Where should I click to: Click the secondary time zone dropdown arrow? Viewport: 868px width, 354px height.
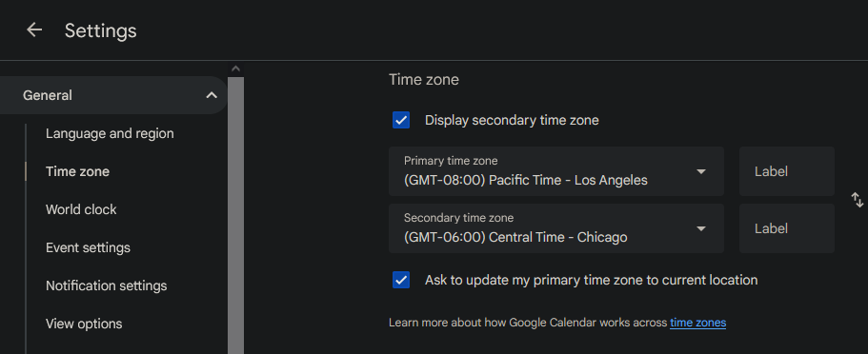[x=701, y=229]
